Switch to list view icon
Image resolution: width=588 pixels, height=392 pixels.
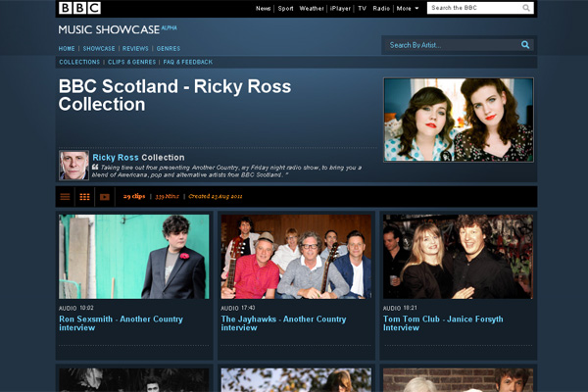coord(66,196)
